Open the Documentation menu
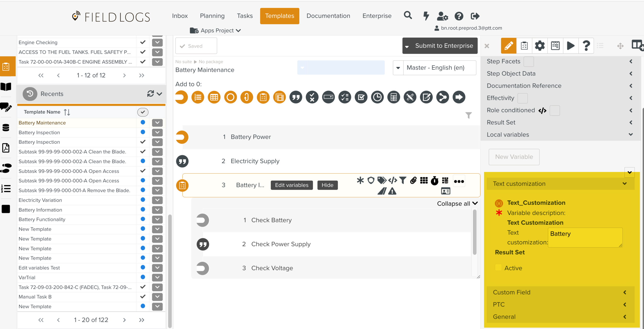Image resolution: width=644 pixels, height=329 pixels. (x=328, y=16)
